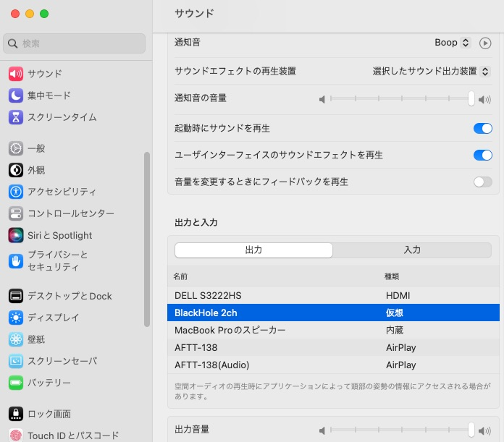Screen dimensions: 504x442
Task: Enable 音量を変更するときにフィードバックを再生 switch
Action: [483, 182]
